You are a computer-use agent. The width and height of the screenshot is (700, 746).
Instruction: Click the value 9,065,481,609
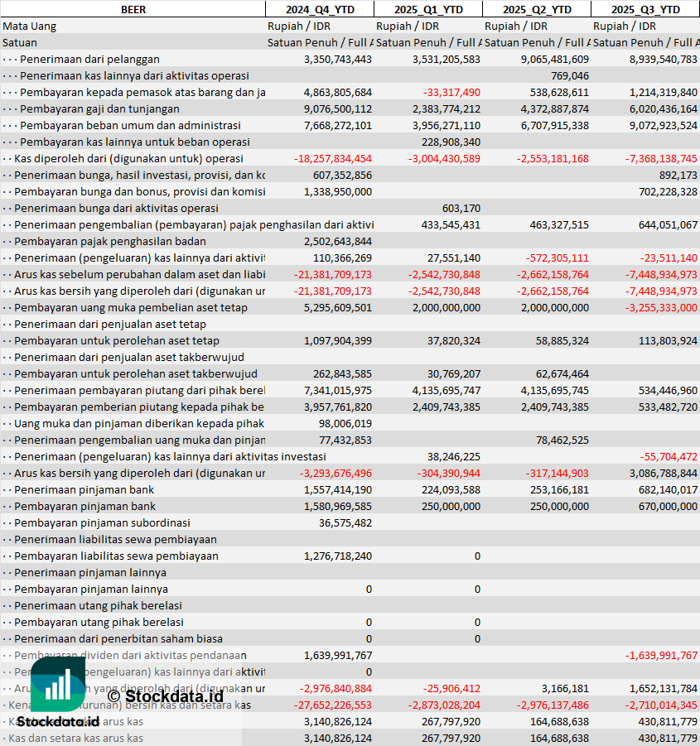[555, 60]
